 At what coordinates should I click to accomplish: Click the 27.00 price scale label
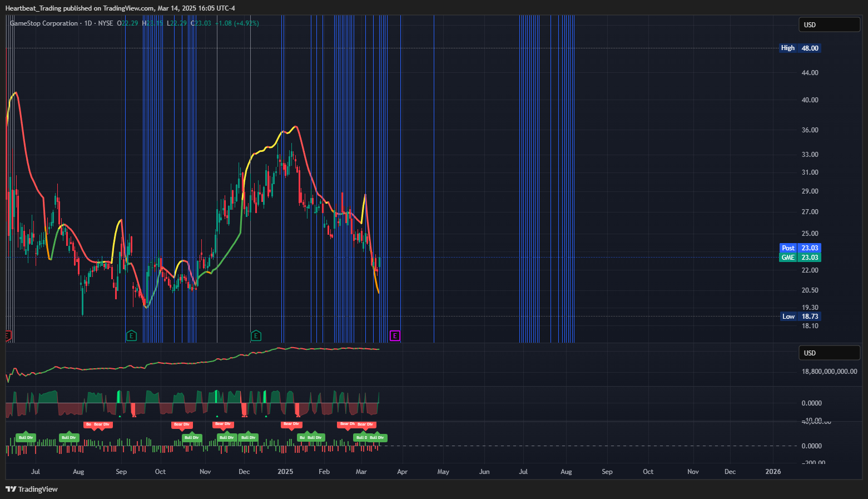click(810, 211)
